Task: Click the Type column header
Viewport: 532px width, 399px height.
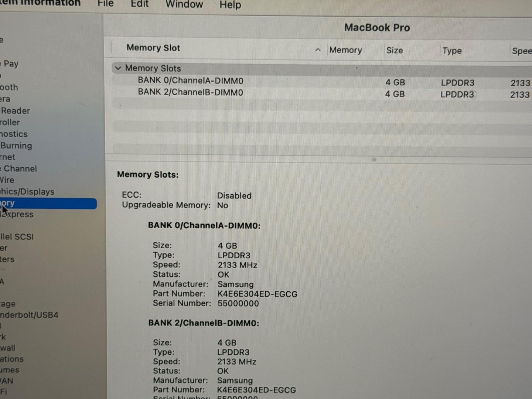Action: [452, 51]
